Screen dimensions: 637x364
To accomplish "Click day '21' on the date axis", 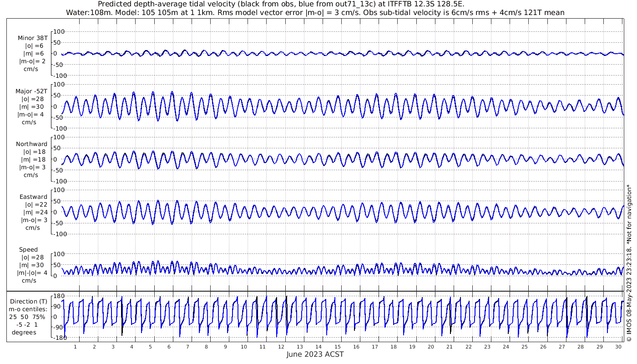I will tap(450, 346).
